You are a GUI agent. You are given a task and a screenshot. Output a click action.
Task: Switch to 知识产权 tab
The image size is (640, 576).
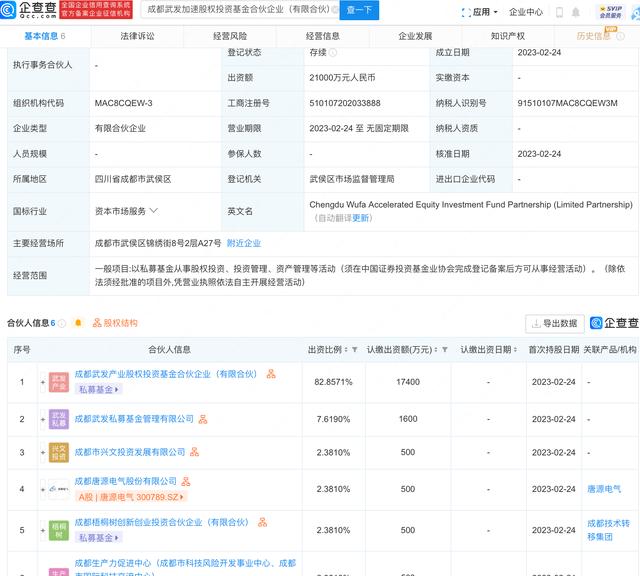coord(508,36)
